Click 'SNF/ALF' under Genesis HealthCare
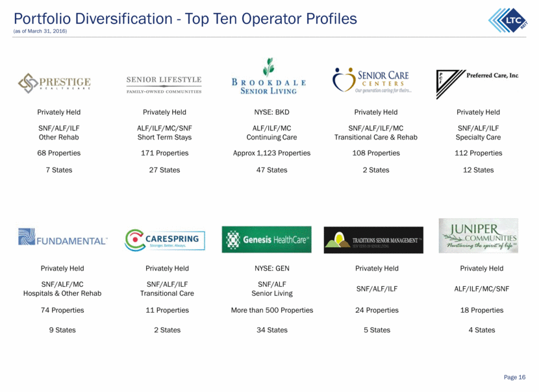The width and height of the screenshot is (539, 392). pyautogui.click(x=272, y=284)
